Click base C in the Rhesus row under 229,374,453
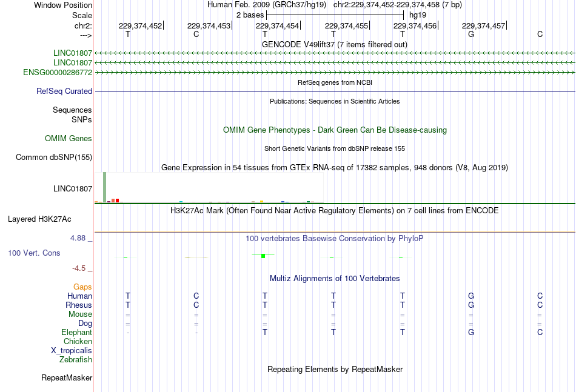The image size is (576, 392). point(196,305)
